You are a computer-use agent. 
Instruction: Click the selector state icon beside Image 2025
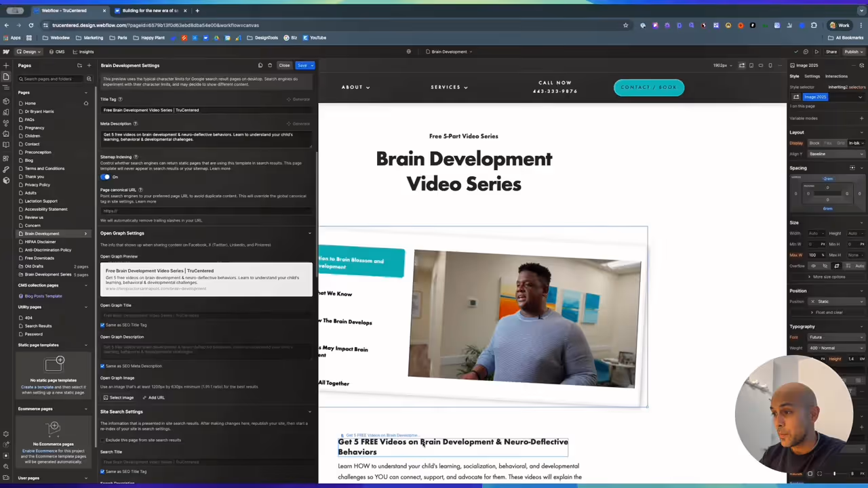(796, 97)
